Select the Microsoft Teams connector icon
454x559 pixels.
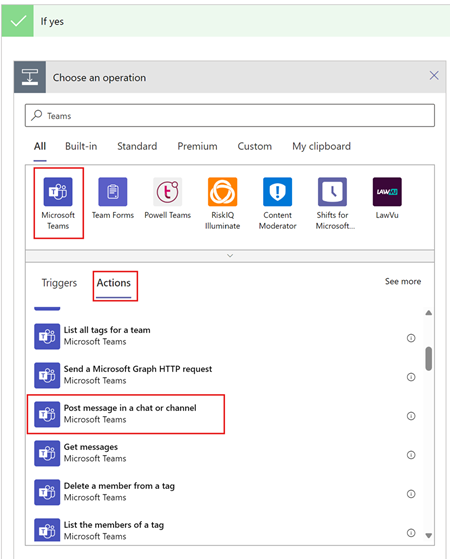(x=58, y=192)
